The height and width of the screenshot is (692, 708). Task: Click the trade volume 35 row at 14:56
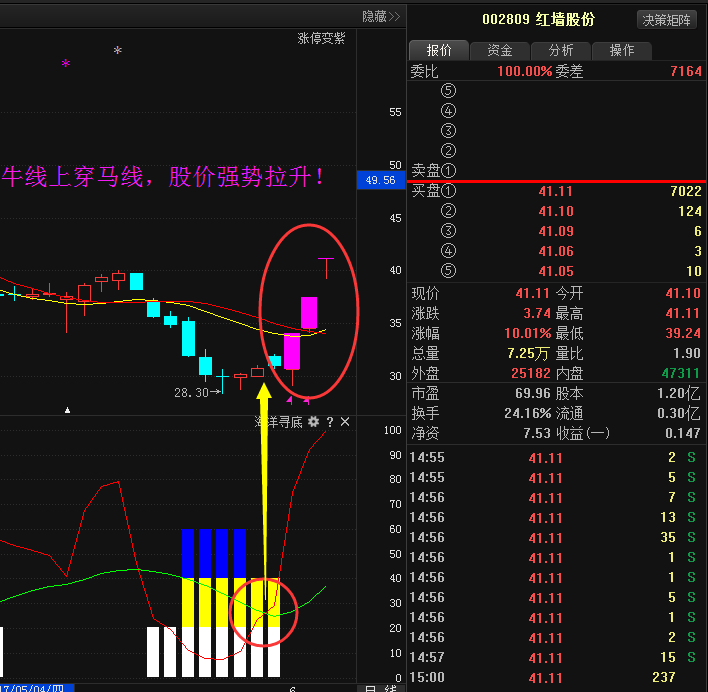point(557,538)
